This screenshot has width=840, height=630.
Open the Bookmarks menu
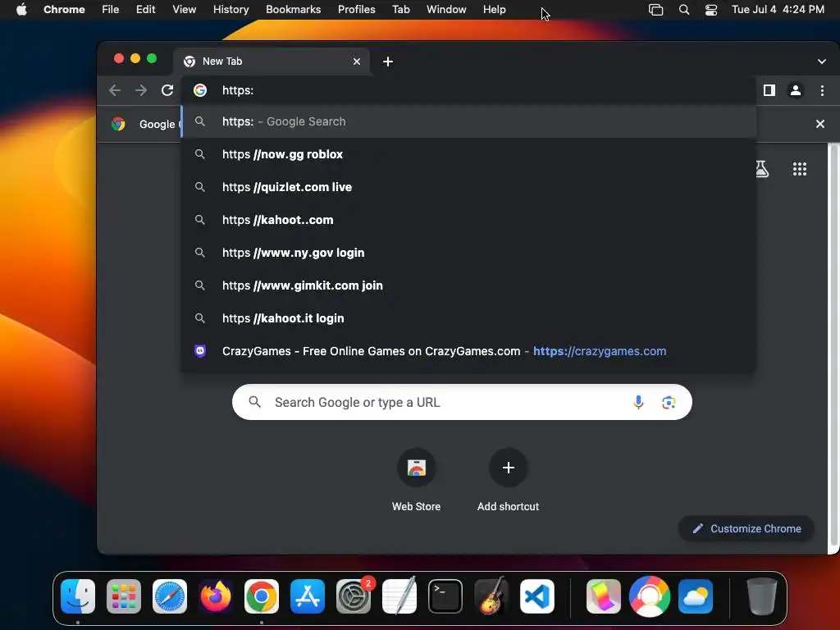[293, 10]
